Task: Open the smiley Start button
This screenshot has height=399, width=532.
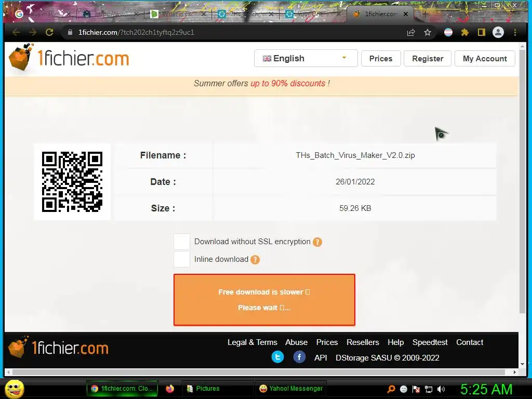Action: click(14, 389)
